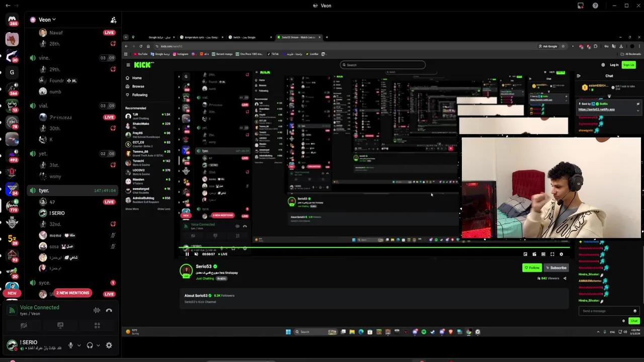644x362 pixels.
Task: Click the green stream progress bar
Action: coord(374,247)
